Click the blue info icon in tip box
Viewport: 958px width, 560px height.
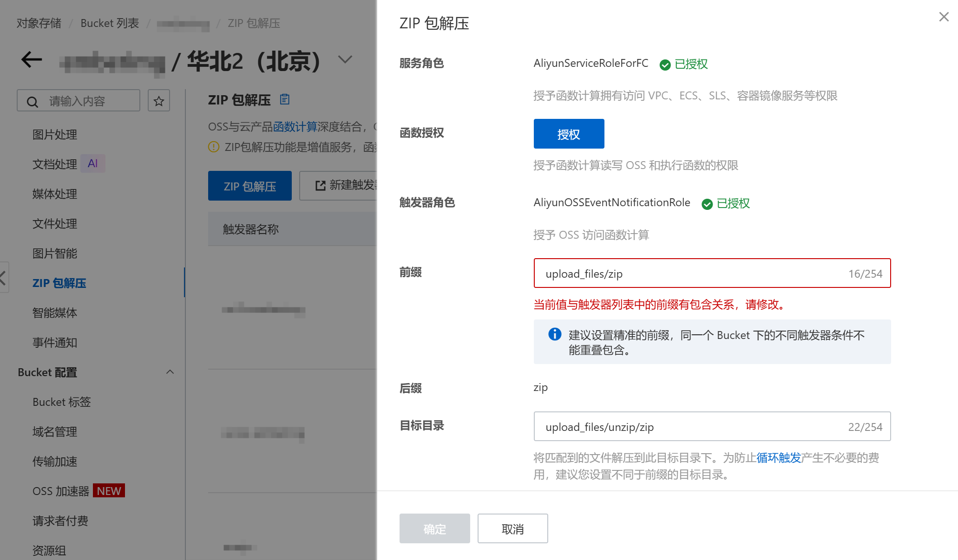pos(555,334)
